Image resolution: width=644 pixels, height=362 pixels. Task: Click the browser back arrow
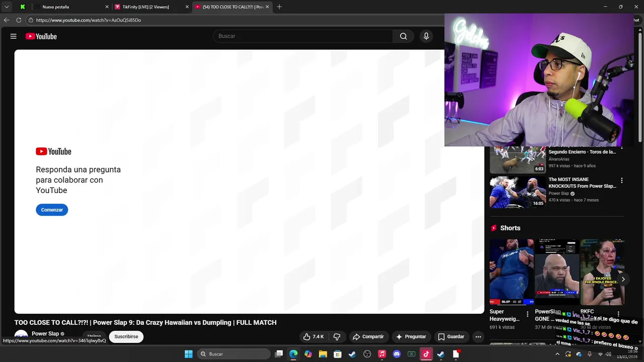pyautogui.click(x=7, y=20)
